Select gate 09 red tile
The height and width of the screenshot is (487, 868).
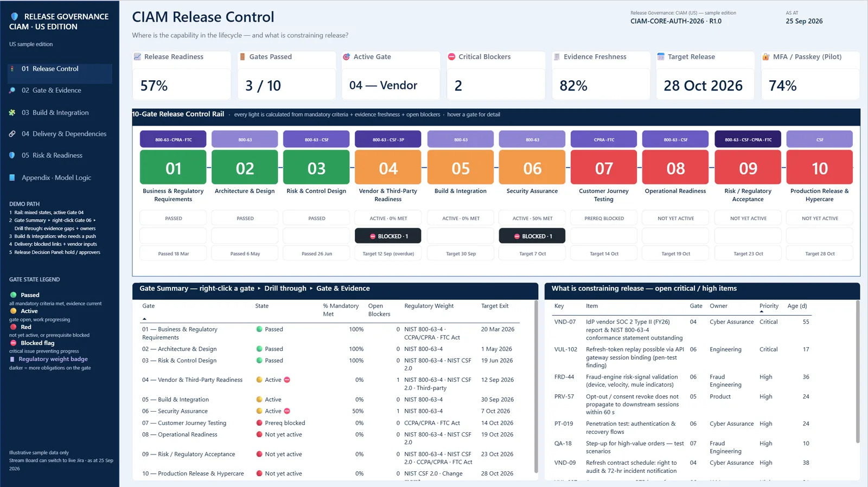point(748,168)
